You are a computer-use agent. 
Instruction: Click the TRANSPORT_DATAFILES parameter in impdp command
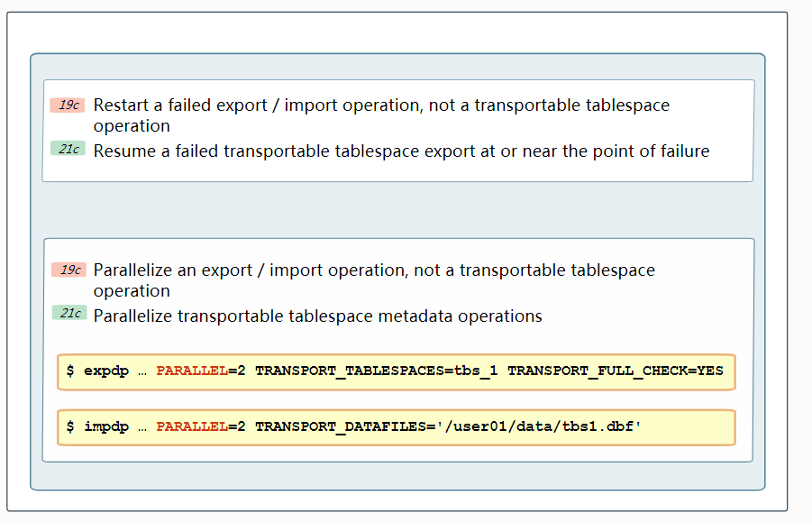[341, 426]
